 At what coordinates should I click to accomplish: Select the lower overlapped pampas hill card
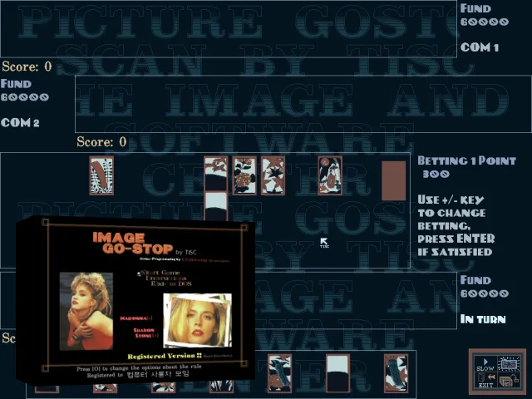(x=216, y=206)
